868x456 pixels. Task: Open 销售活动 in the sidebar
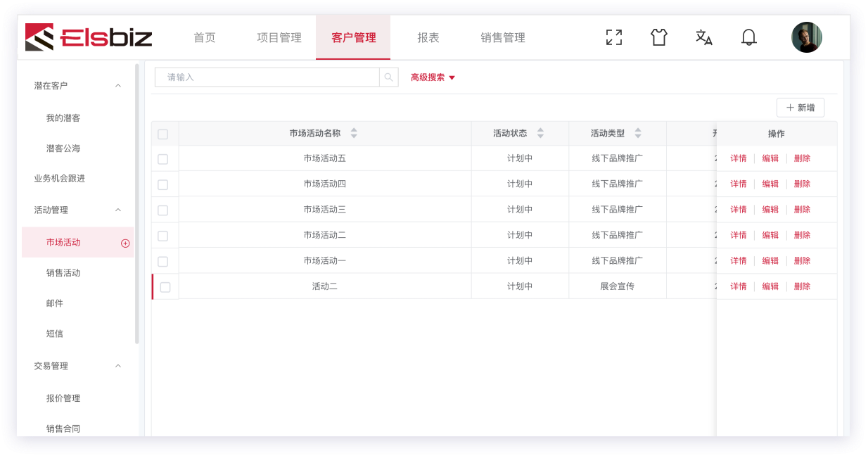click(63, 273)
